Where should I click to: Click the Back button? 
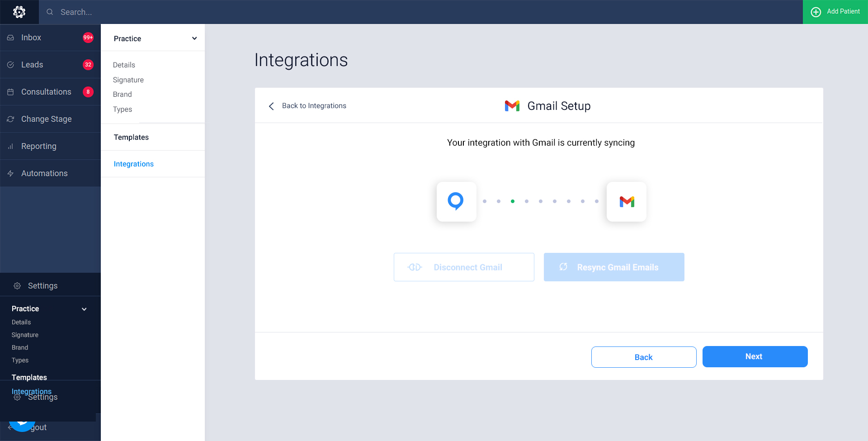point(644,357)
